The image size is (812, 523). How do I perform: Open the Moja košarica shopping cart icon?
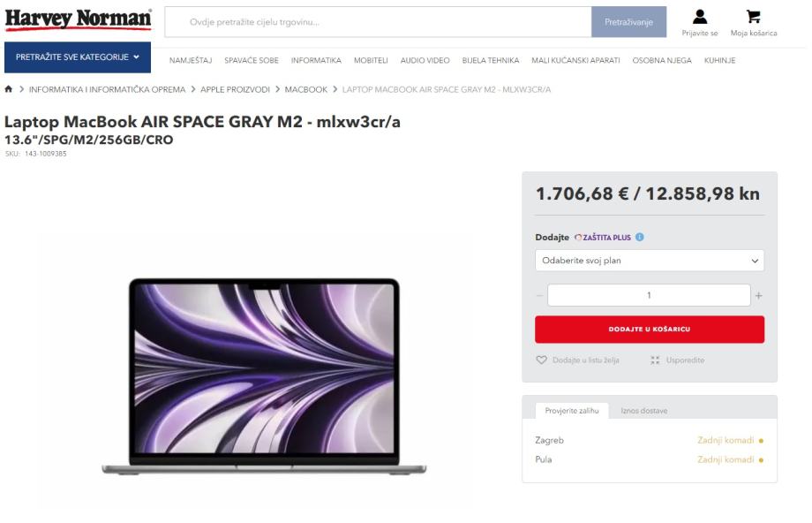point(754,17)
